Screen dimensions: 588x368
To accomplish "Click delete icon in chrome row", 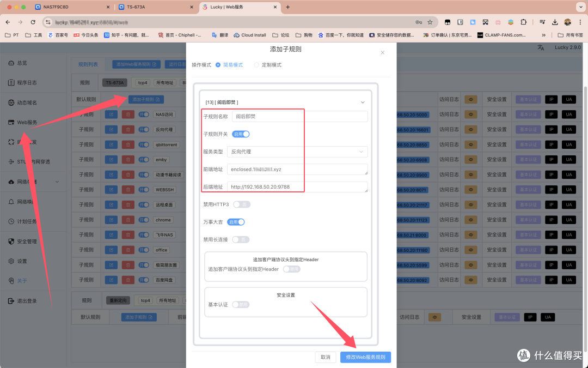I will pyautogui.click(x=128, y=220).
